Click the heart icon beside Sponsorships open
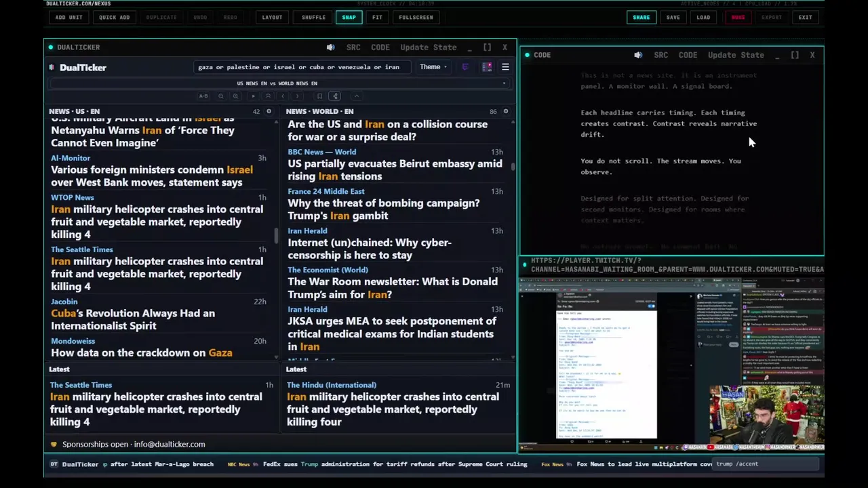This screenshot has height=488, width=868. pos(54,445)
